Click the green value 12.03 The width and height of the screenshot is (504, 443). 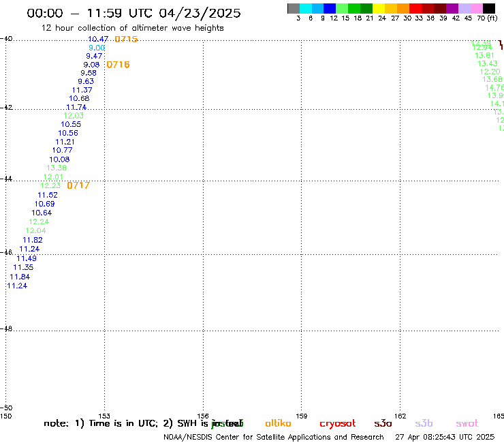click(x=74, y=115)
